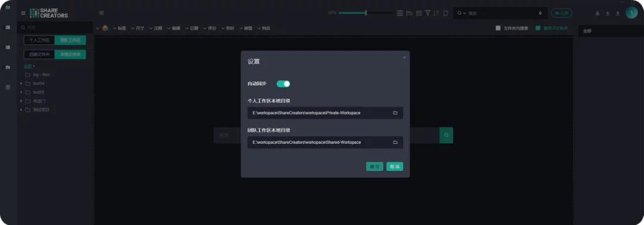Click the color wheel filter icon
644x225 pixels.
tap(105, 28)
